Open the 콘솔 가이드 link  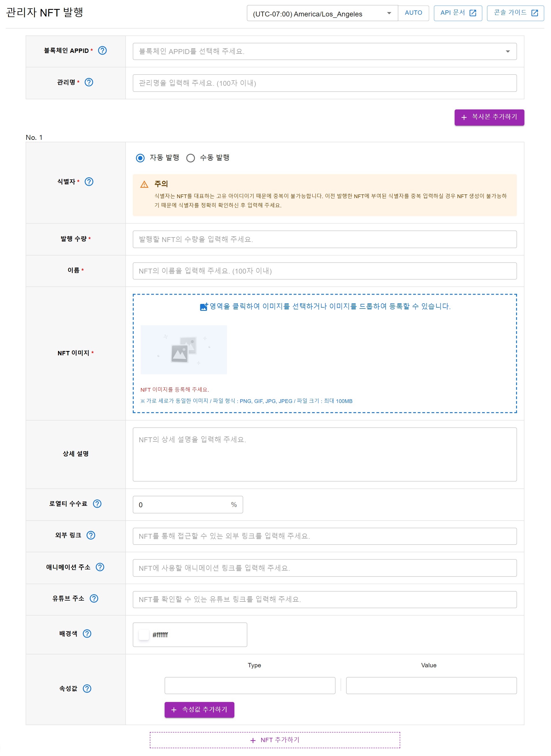[x=515, y=13]
